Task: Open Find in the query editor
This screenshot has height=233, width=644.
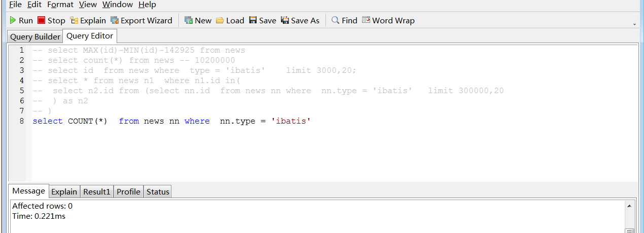Action: [x=344, y=21]
